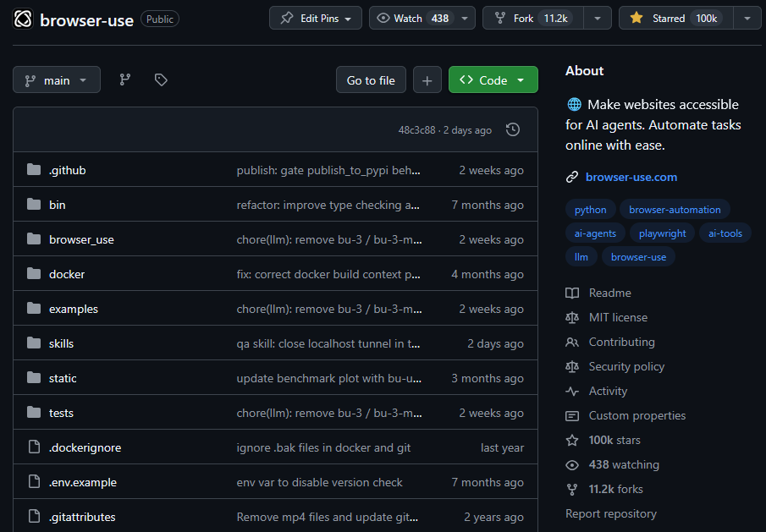766x532 pixels.
Task: Click the Activity pulse icon
Action: click(572, 392)
